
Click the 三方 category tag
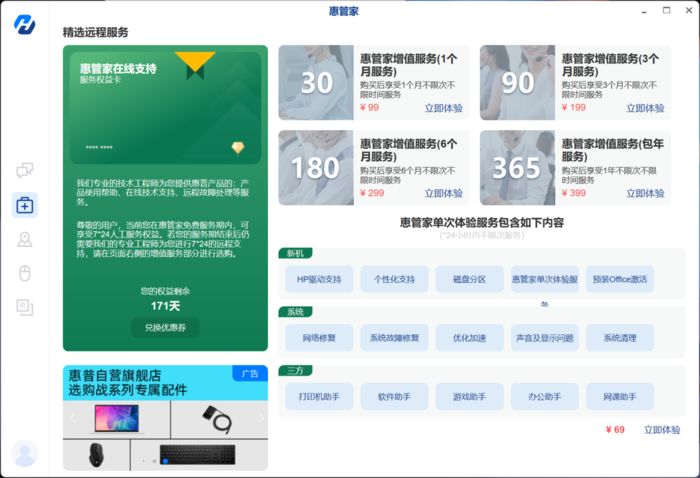[295, 370]
